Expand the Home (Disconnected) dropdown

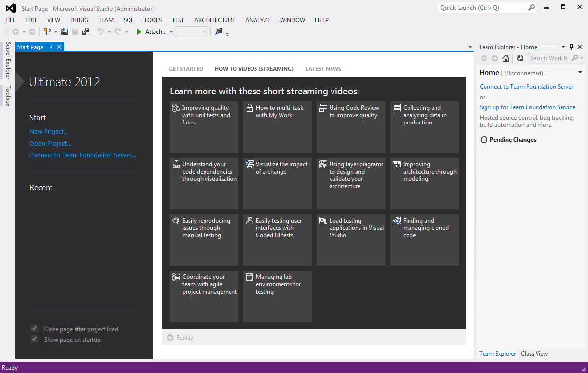coord(581,72)
